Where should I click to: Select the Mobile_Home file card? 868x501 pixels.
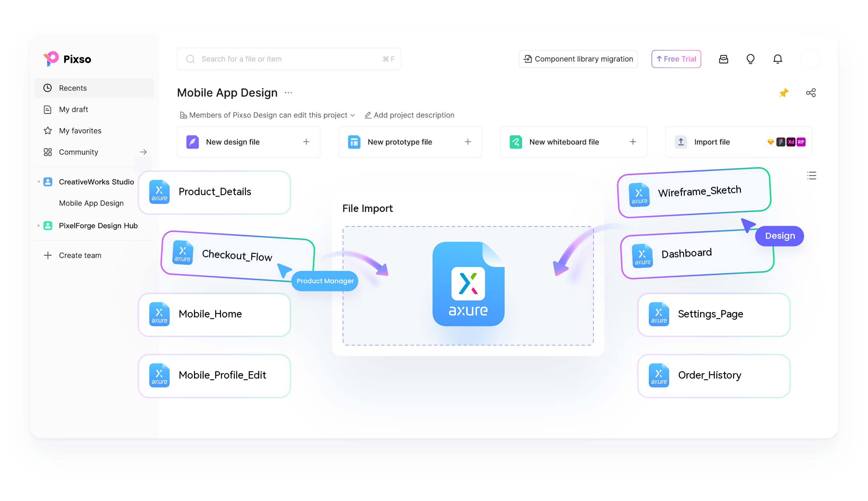tap(214, 315)
